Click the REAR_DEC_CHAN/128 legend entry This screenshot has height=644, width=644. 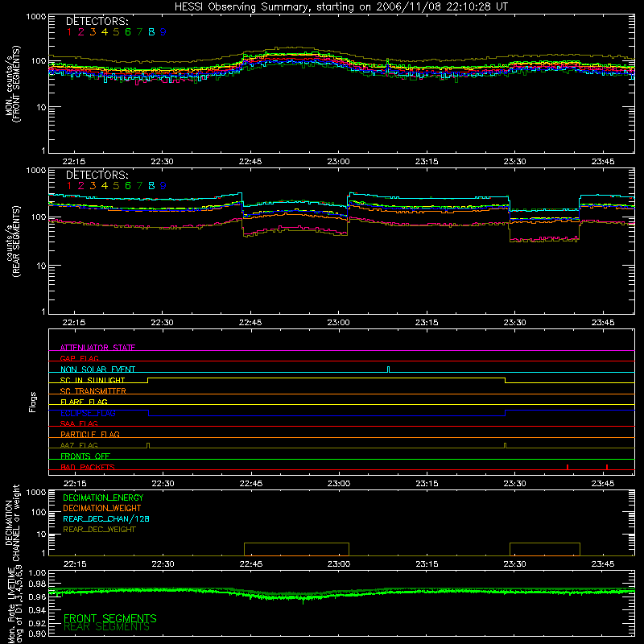[x=106, y=519]
